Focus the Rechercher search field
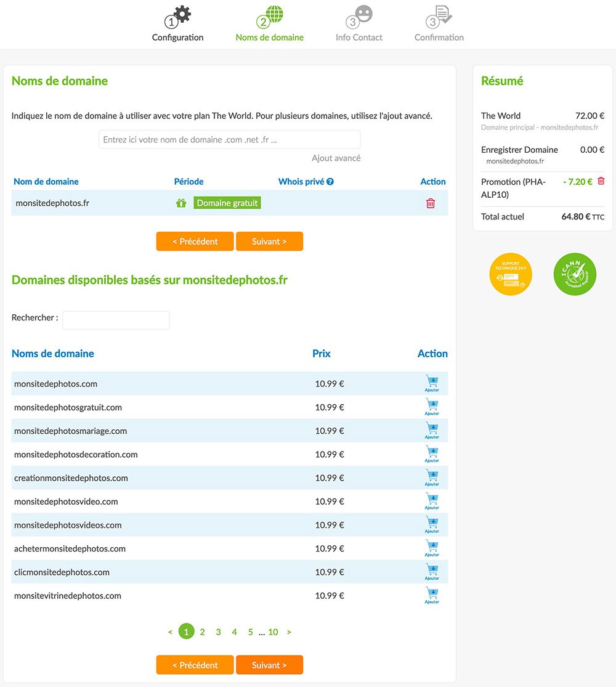This screenshot has width=616, height=687. 116,320
